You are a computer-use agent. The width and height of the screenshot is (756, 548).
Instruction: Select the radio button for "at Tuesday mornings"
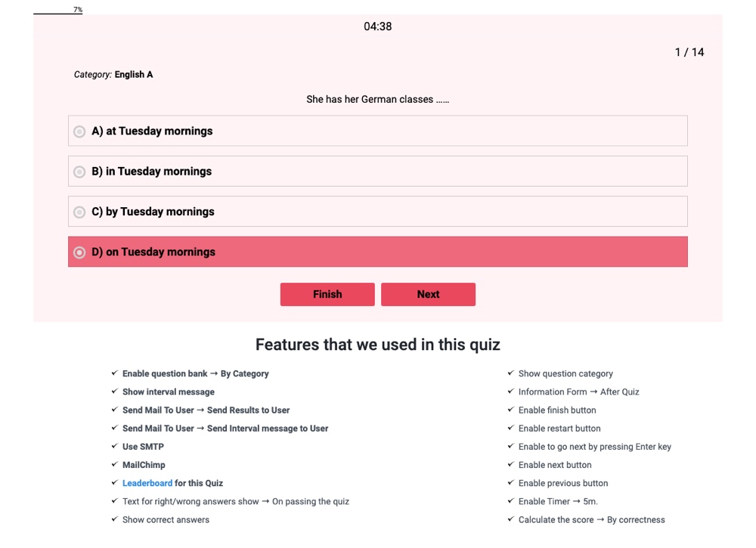coord(79,132)
